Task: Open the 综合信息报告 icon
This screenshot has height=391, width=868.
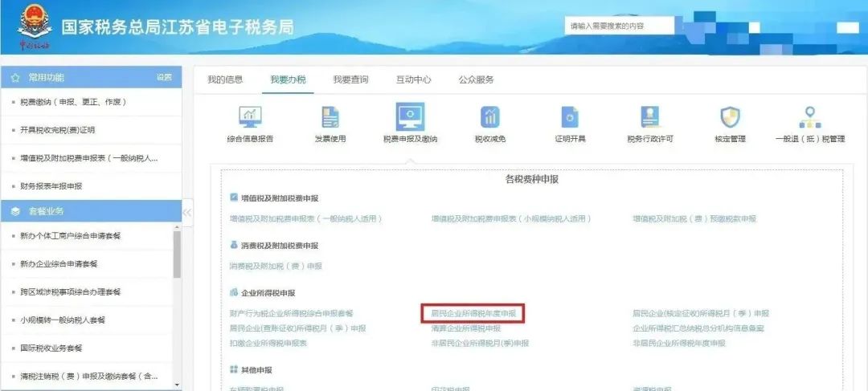Action: coord(250,116)
